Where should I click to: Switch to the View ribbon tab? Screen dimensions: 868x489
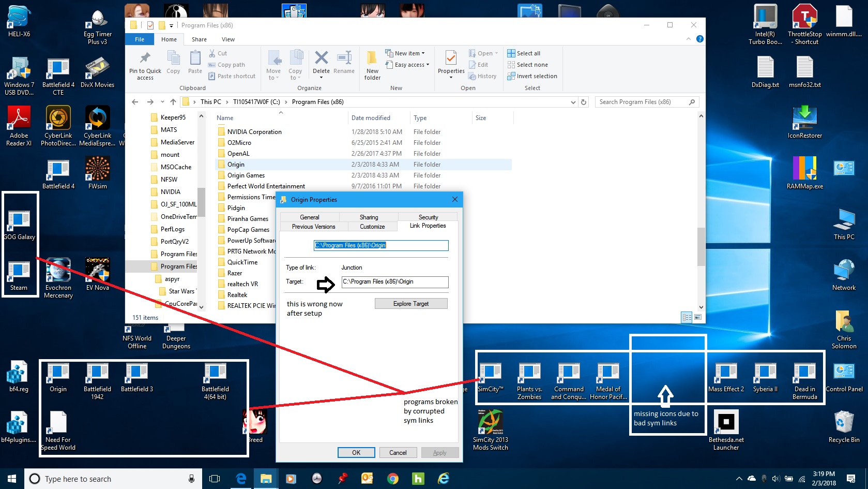[228, 39]
